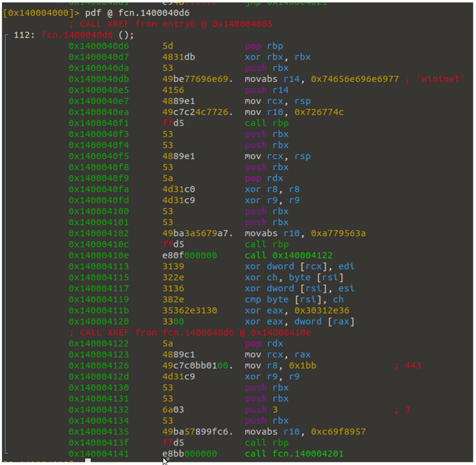Image resolution: width=476 pixels, height=465 pixels.
Task: Click the 'CALL XREF from entry0' comment
Action: click(171, 24)
